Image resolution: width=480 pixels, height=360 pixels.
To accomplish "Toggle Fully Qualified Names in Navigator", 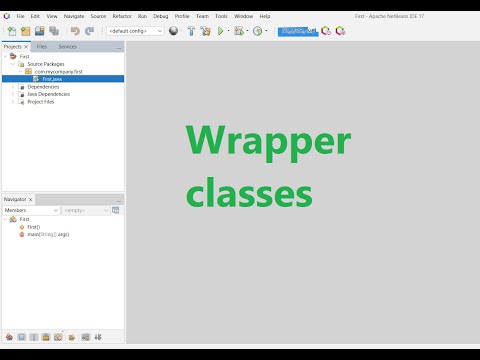I will tap(72, 337).
